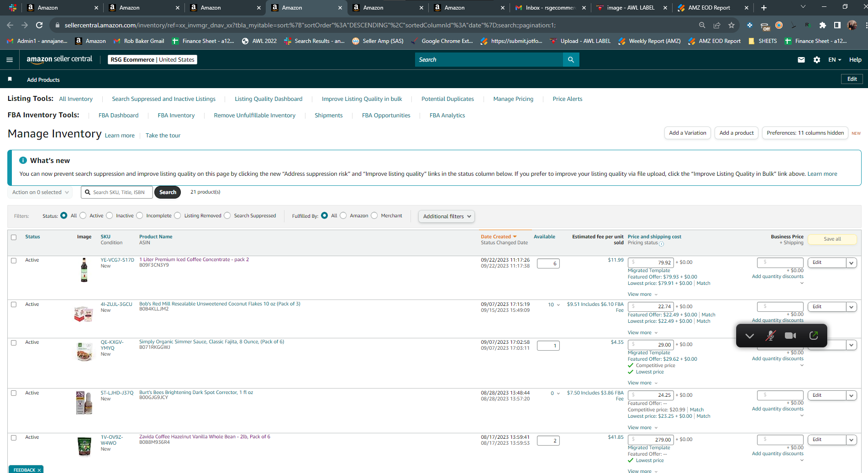Toggle the Chrome side panel icon
Screen dimensions: 868x473
click(x=837, y=25)
